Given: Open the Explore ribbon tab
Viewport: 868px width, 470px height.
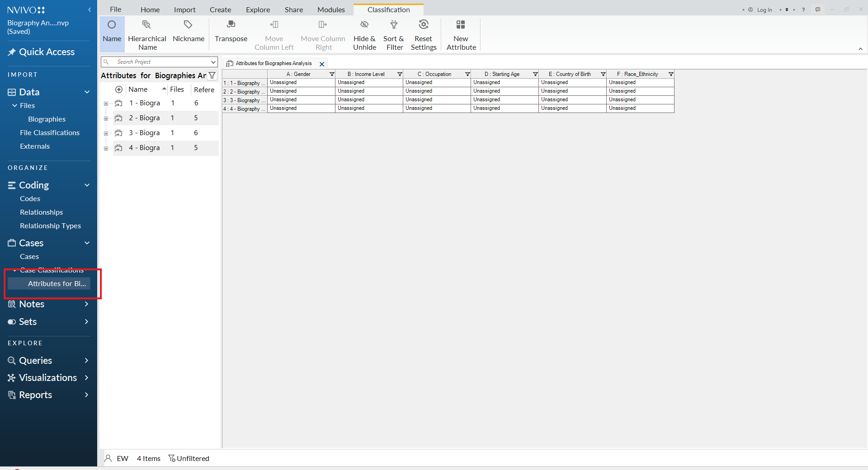Looking at the screenshot, I should [258, 9].
